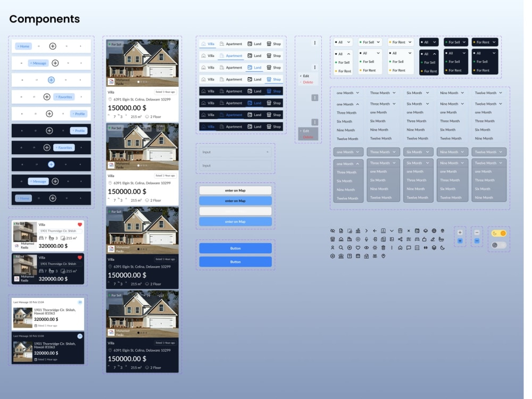Toggle the yellow light-mode switch
532x399 pixels.
coord(499,233)
